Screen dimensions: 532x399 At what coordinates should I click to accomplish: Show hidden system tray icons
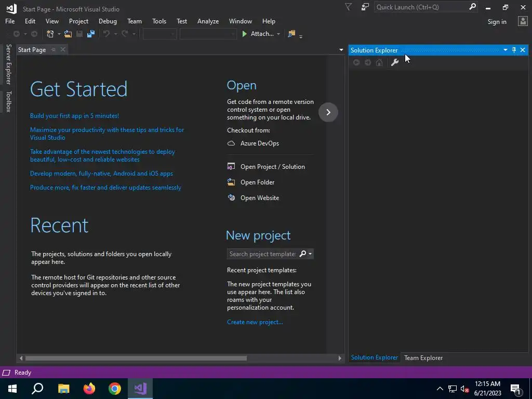click(x=440, y=389)
